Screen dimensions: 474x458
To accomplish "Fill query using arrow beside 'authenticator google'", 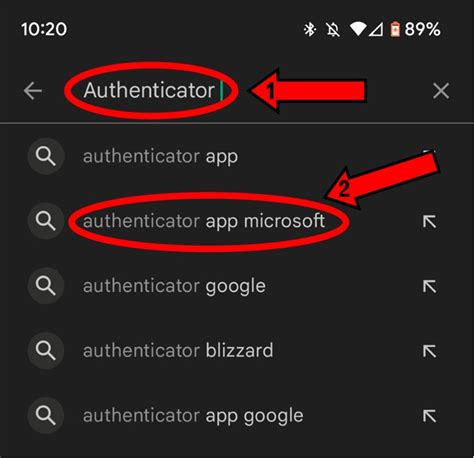I will point(429,286).
